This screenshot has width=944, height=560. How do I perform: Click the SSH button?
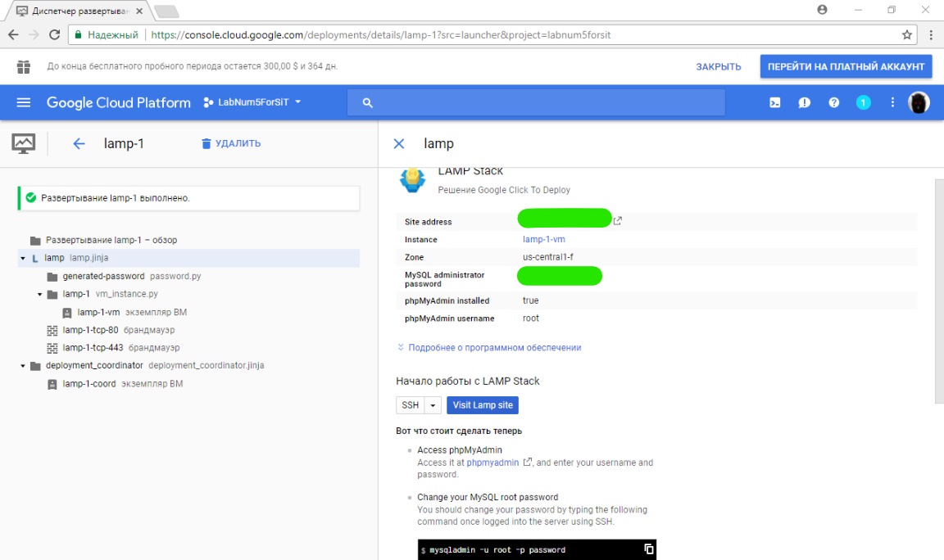[x=410, y=405]
